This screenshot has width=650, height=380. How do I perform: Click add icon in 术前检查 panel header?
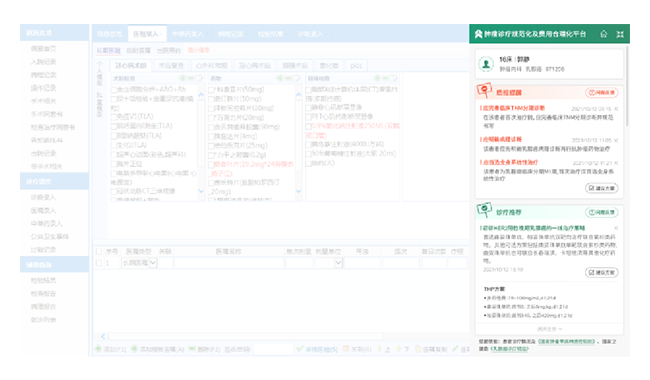(x=182, y=78)
